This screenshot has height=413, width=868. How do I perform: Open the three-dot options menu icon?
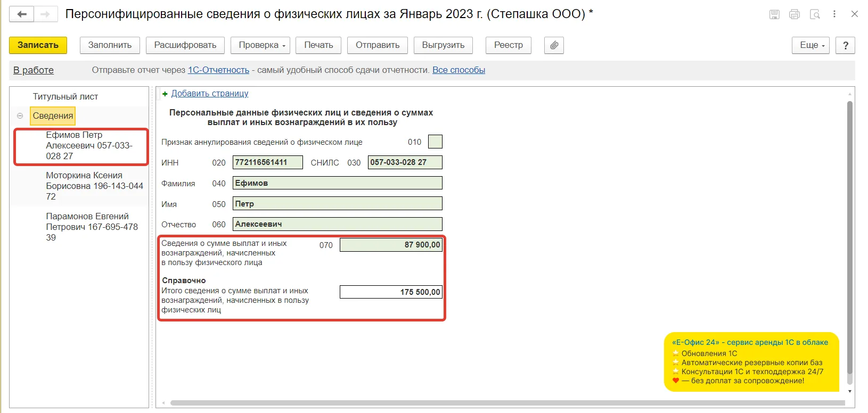point(834,14)
